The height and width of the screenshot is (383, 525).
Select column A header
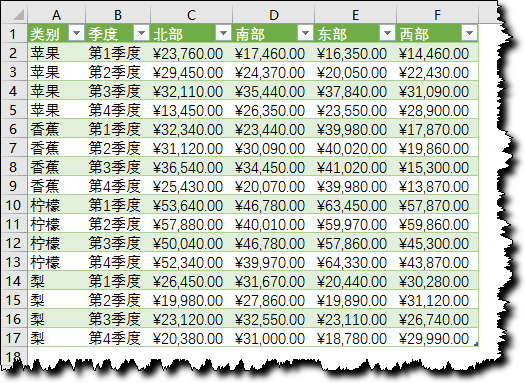coord(56,14)
